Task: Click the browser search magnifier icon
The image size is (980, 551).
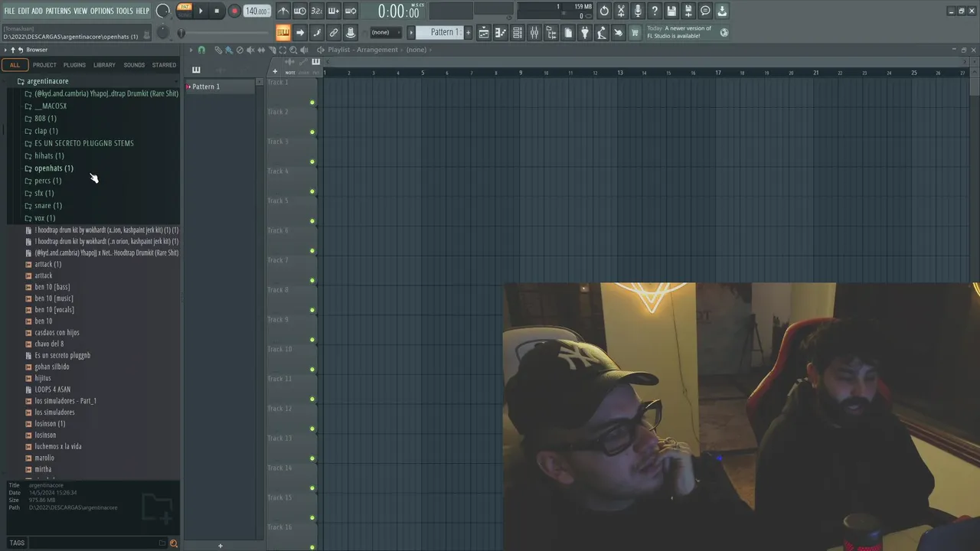Action: click(x=173, y=543)
